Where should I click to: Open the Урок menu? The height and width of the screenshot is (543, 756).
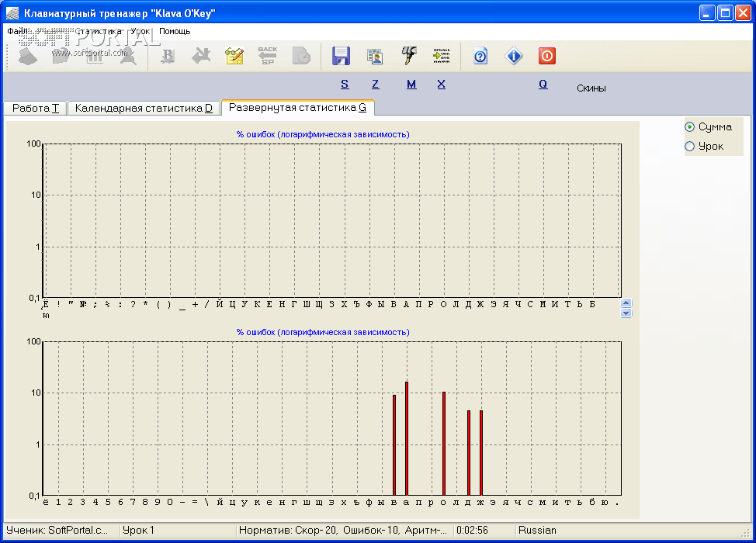click(140, 32)
